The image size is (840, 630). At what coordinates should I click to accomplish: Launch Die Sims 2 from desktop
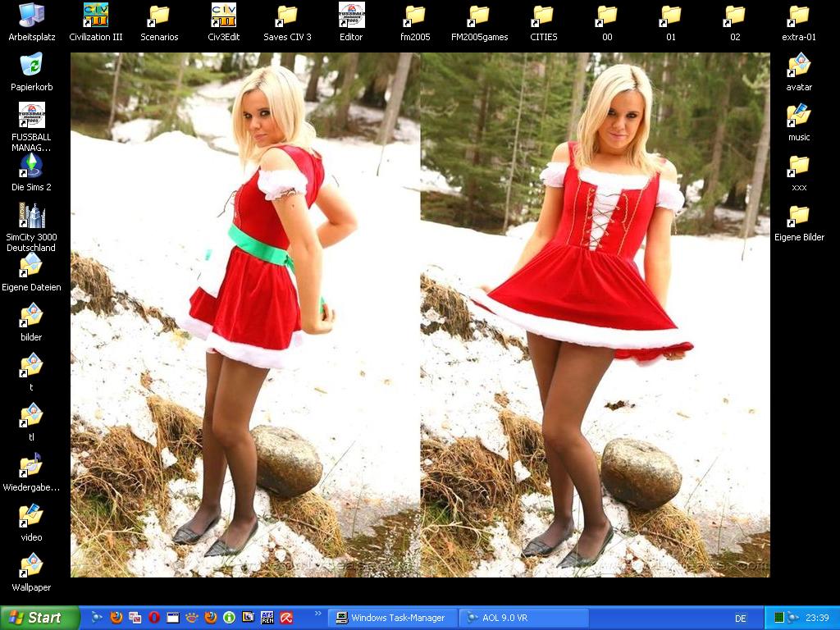point(31,166)
